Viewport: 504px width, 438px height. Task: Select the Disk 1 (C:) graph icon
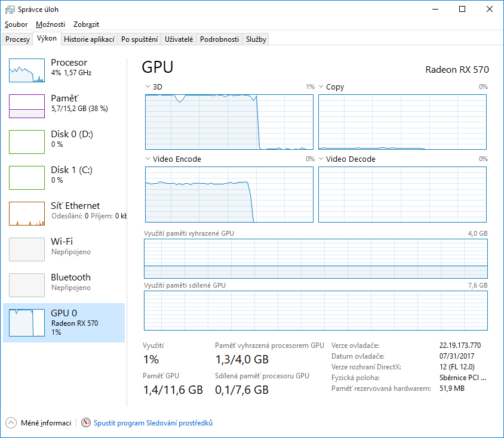[27, 178]
